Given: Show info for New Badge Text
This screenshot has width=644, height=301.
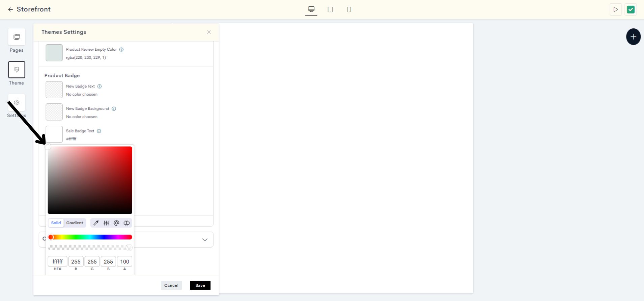Looking at the screenshot, I should point(100,86).
